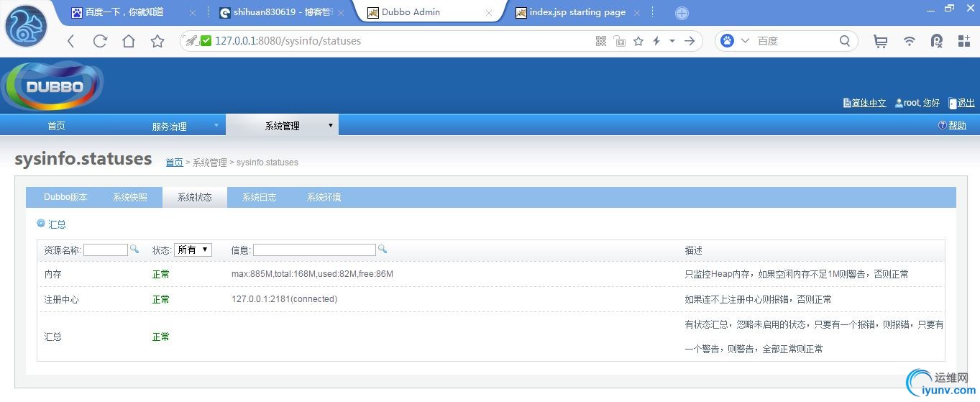Click the 注册中心 resource row name
980x402 pixels.
pos(61,299)
